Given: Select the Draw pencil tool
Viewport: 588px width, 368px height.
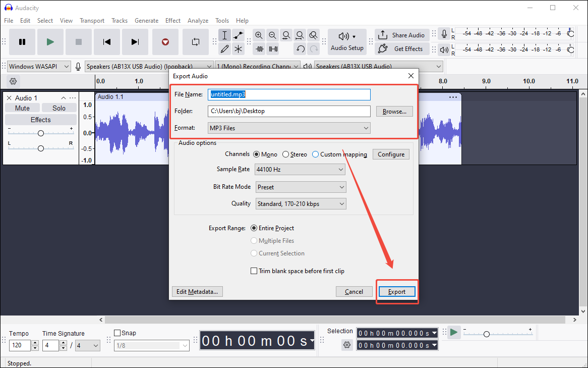Looking at the screenshot, I should pyautogui.click(x=224, y=49).
